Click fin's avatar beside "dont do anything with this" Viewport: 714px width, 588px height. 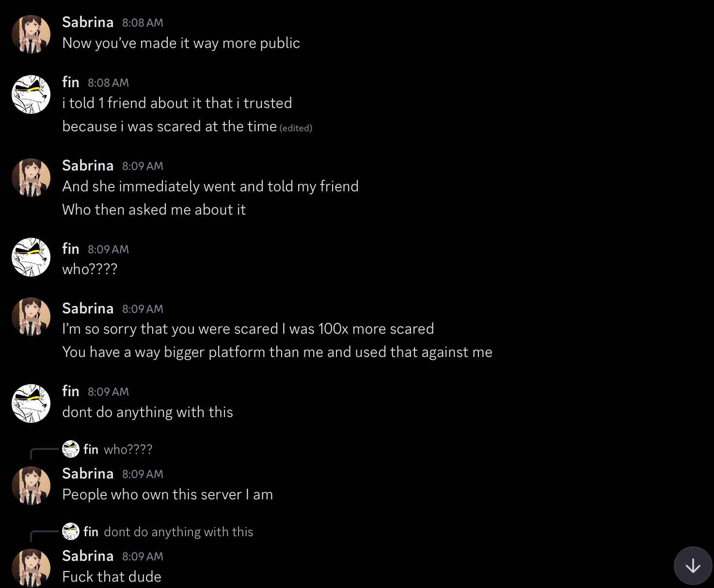(x=31, y=403)
